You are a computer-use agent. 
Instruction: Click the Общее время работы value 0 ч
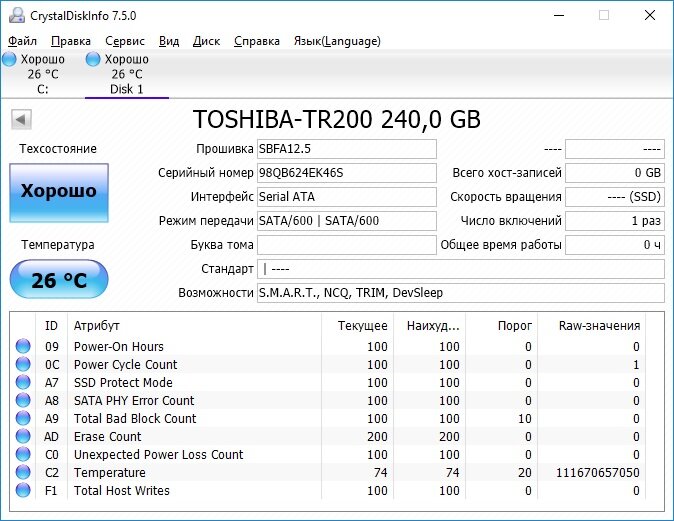point(615,245)
